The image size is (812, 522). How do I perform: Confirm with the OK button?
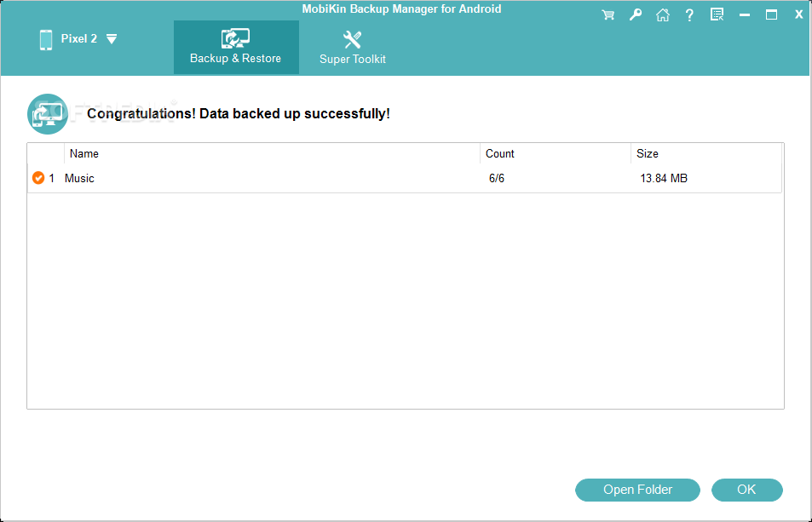point(746,490)
